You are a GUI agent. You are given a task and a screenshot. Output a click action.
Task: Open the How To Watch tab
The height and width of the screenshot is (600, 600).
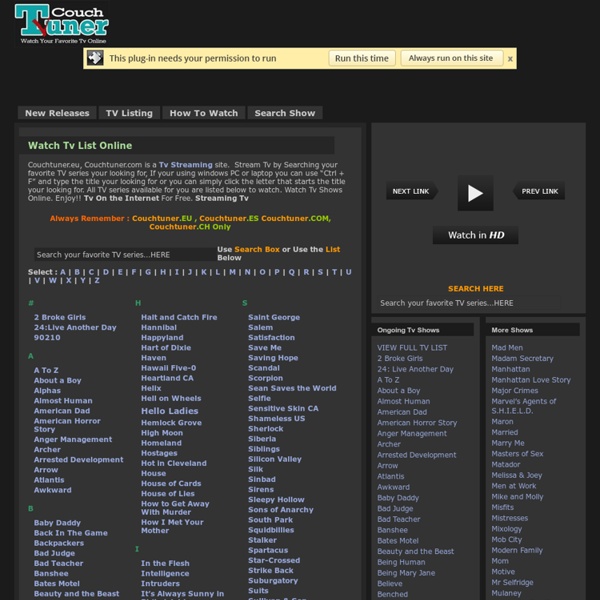[204, 113]
